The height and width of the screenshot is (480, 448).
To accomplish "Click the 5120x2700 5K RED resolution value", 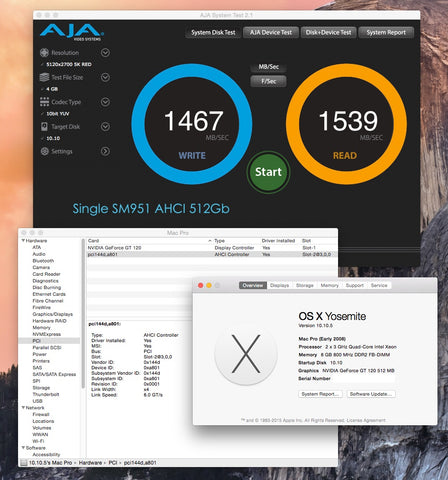I will point(69,64).
